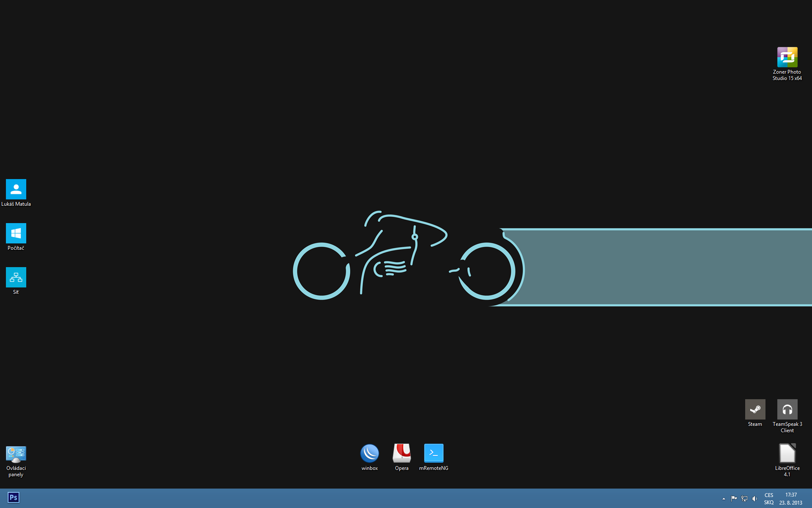The image size is (812, 508).
Task: Open the network status tray icon
Action: click(x=744, y=499)
